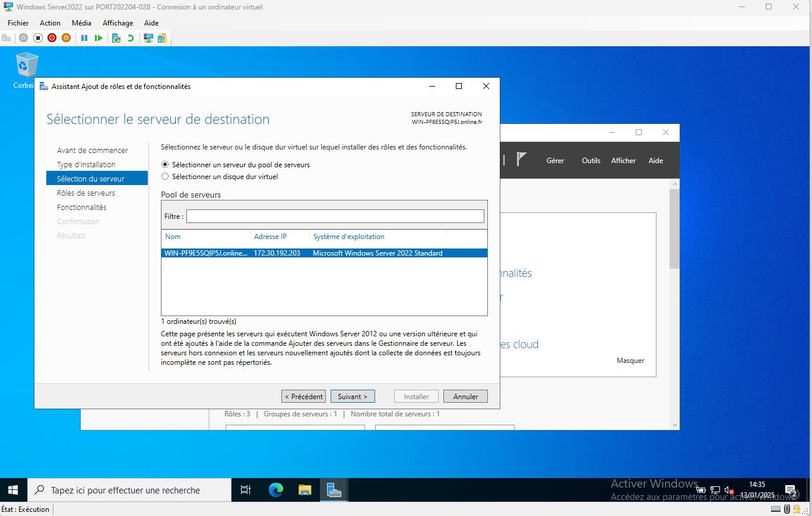The image size is (812, 516).
Task: Click the orange Save state icon
Action: (x=66, y=38)
